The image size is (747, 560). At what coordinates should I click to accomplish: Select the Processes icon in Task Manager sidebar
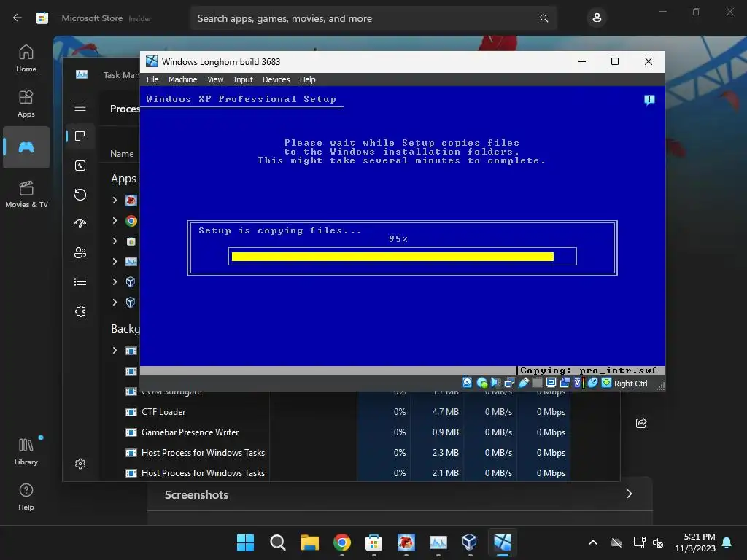pos(80,136)
